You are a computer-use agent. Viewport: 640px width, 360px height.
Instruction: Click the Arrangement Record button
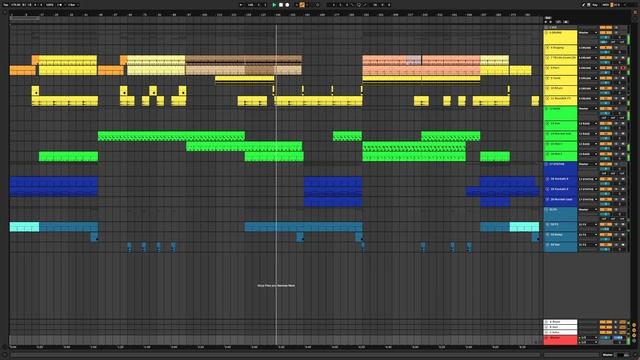coord(287,5)
